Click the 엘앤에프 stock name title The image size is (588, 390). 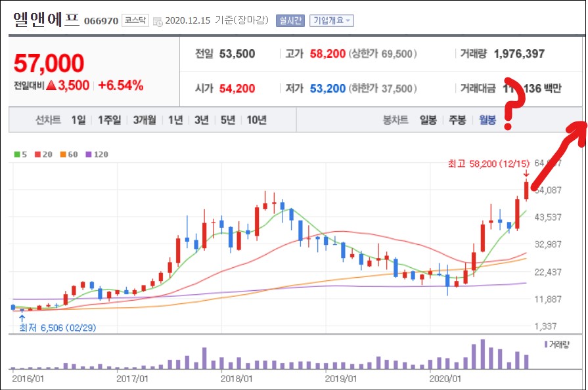click(47, 20)
